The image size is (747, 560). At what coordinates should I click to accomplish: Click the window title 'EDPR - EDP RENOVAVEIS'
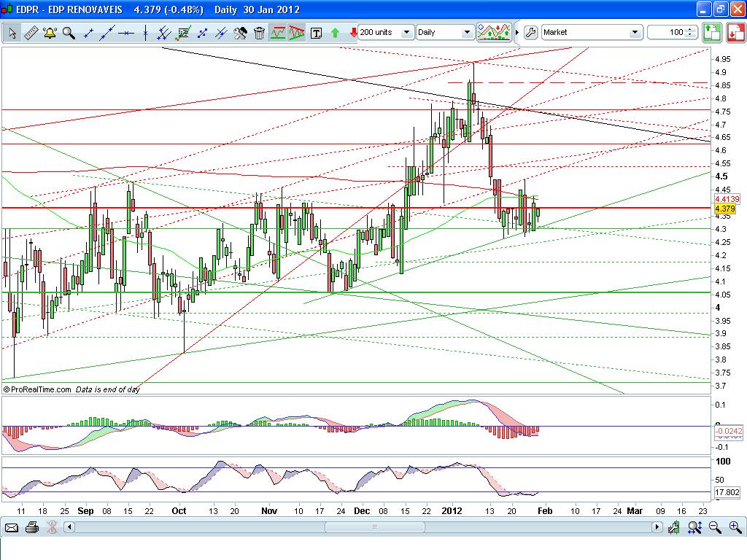click(69, 9)
